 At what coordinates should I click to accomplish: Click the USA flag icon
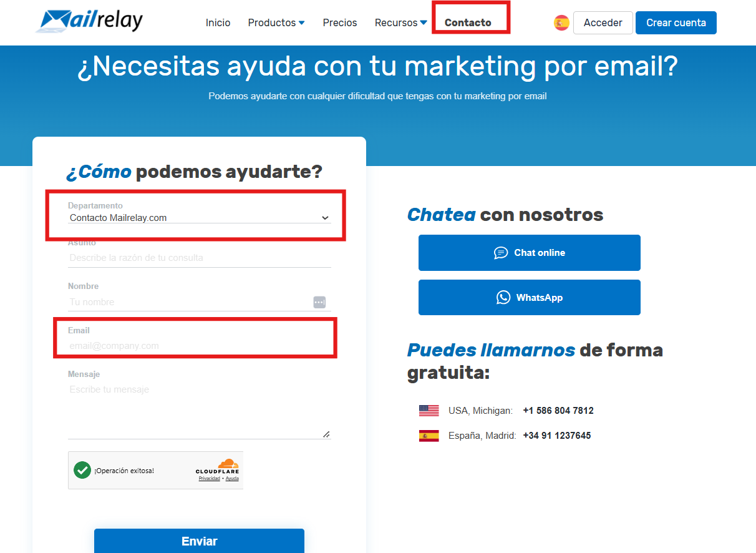[429, 411]
